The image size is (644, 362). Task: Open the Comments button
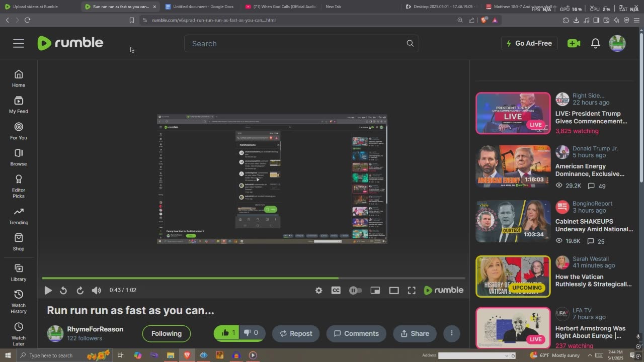[356, 333]
